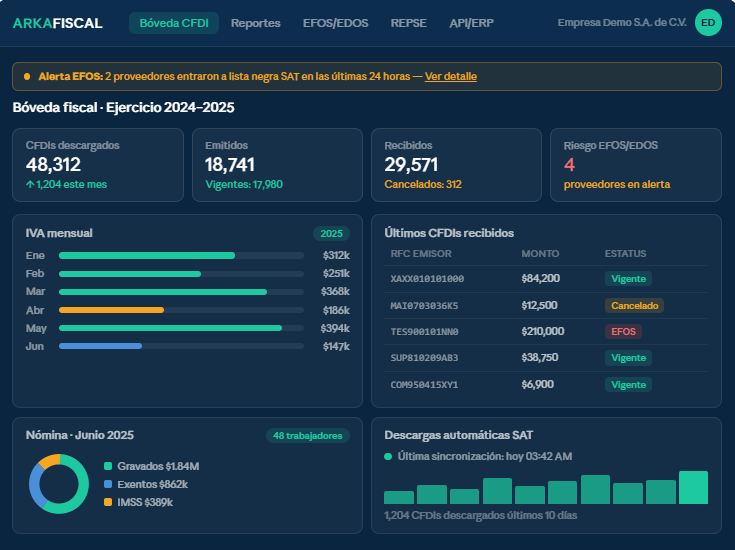This screenshot has width=735, height=550.
Task: Click the Bóveda fiscal · Ejercicio 2024–2025 heading
Action: click(123, 107)
